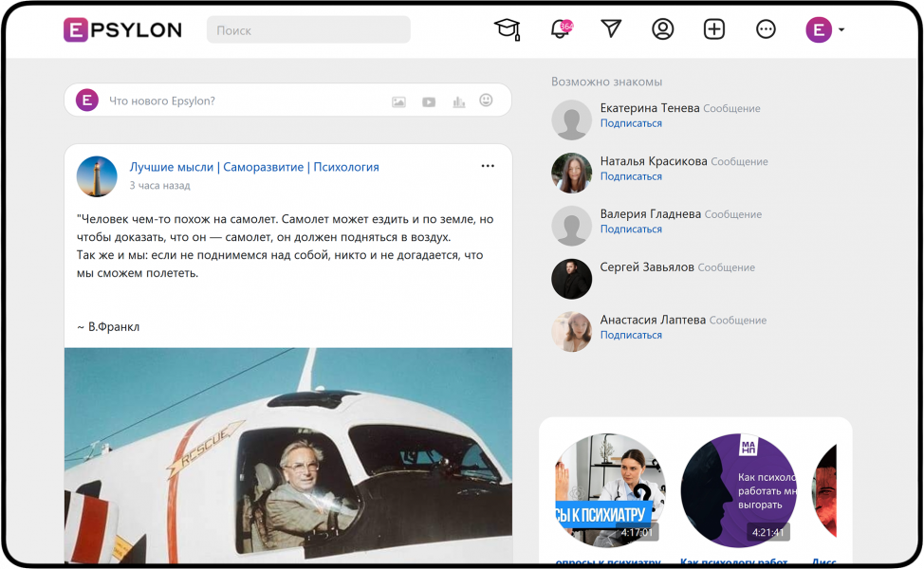Open the graduation cap education icon
The width and height of the screenshot is (924, 569).
pyautogui.click(x=508, y=29)
